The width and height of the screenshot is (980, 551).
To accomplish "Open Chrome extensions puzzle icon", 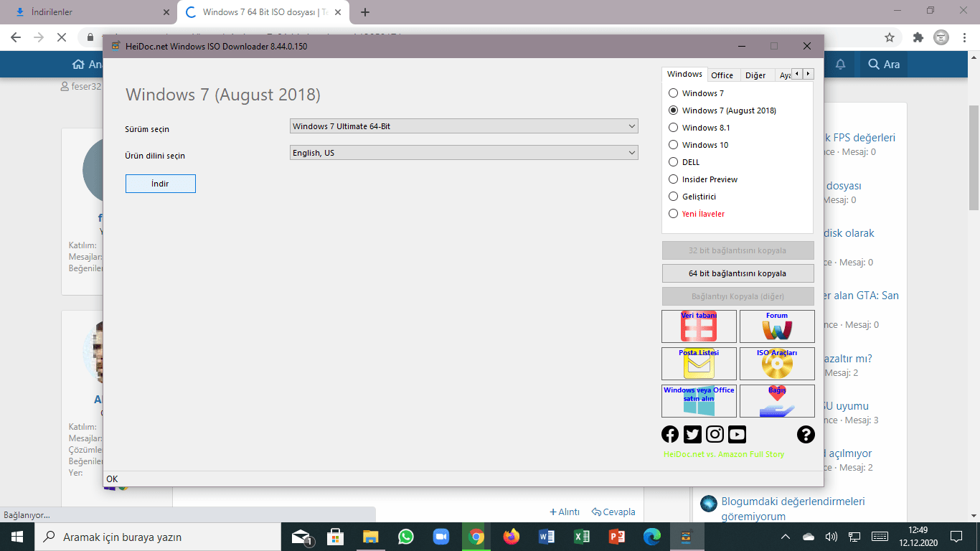I will pos(918,37).
